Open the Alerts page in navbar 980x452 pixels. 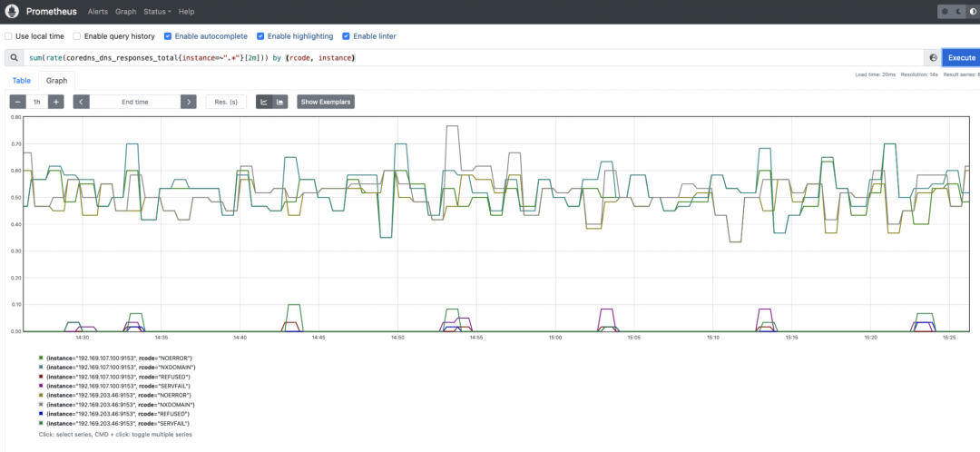97,12
